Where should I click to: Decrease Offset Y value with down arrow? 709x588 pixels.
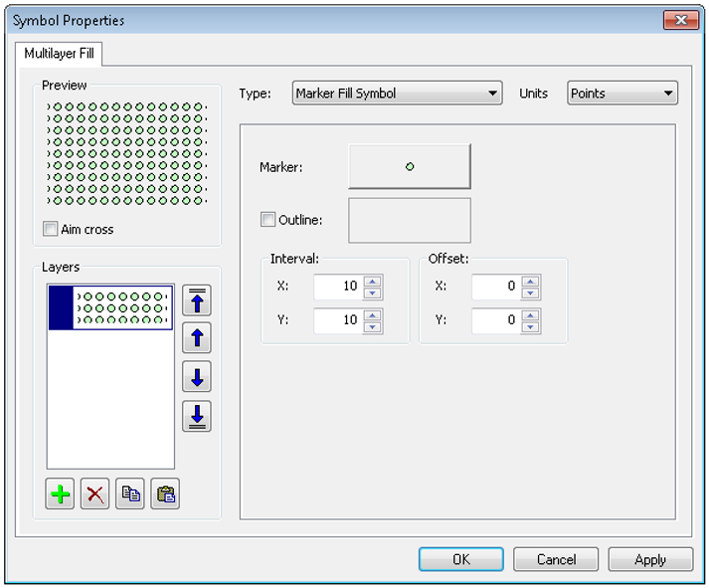[x=531, y=326]
